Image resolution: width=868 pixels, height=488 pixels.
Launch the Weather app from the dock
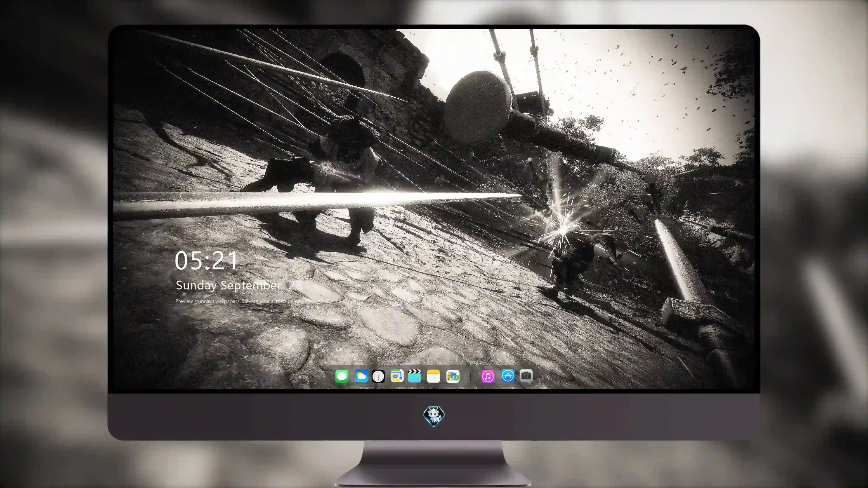tap(361, 376)
